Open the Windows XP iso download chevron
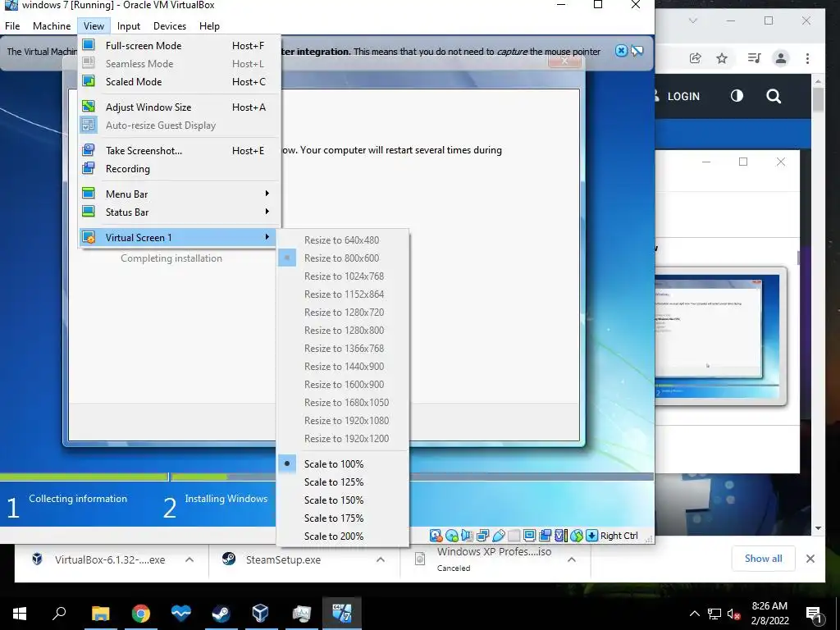The width and height of the screenshot is (840, 630). pos(572,559)
